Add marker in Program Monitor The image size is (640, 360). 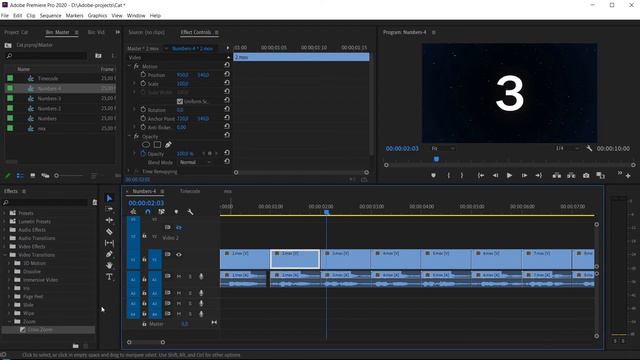[433, 176]
